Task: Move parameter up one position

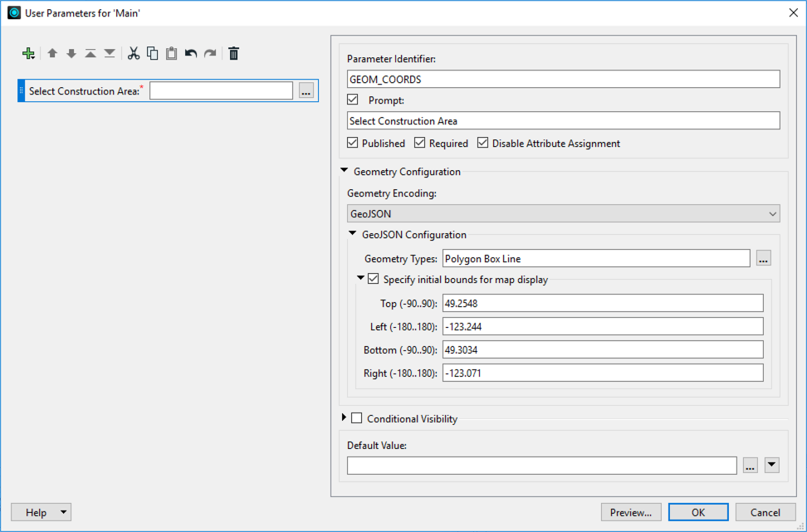Action: [x=52, y=53]
